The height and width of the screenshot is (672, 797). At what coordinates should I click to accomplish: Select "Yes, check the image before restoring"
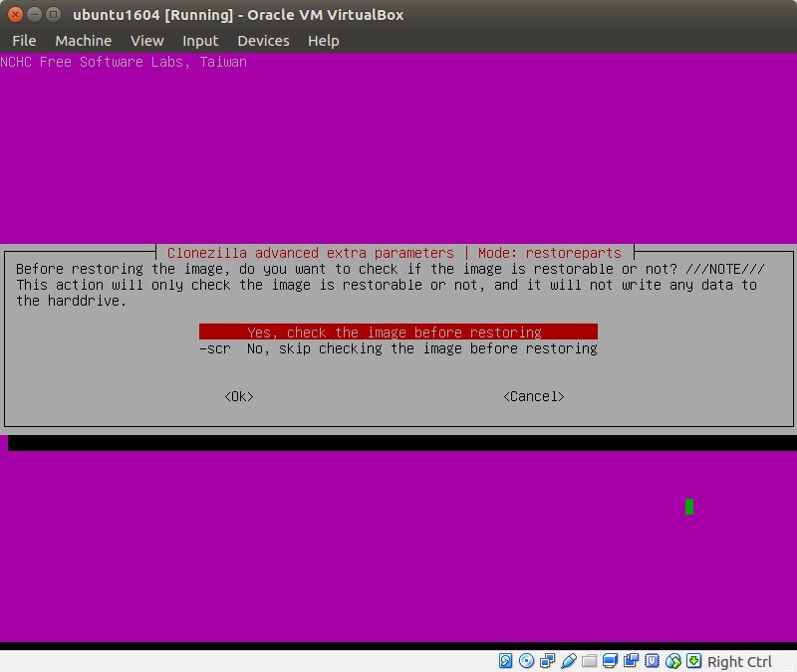click(398, 333)
